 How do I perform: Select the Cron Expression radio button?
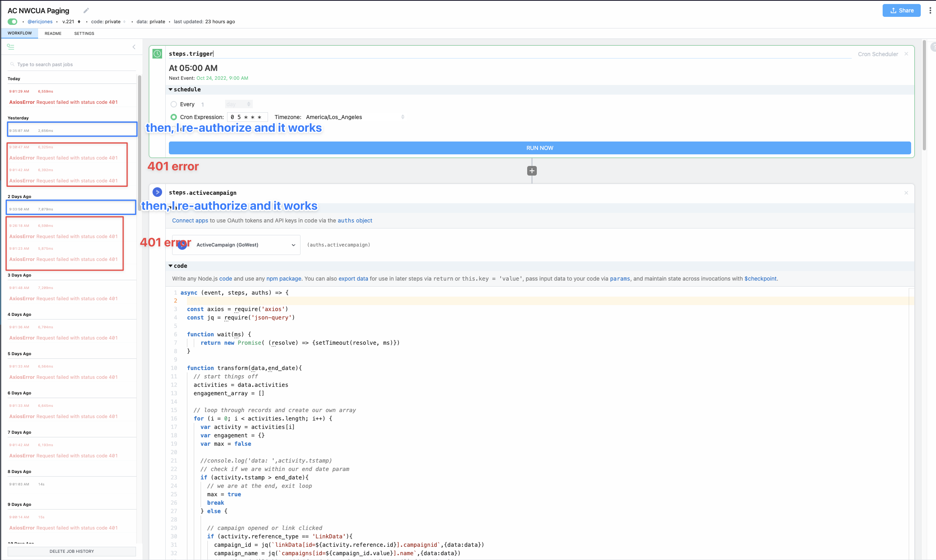click(x=174, y=117)
